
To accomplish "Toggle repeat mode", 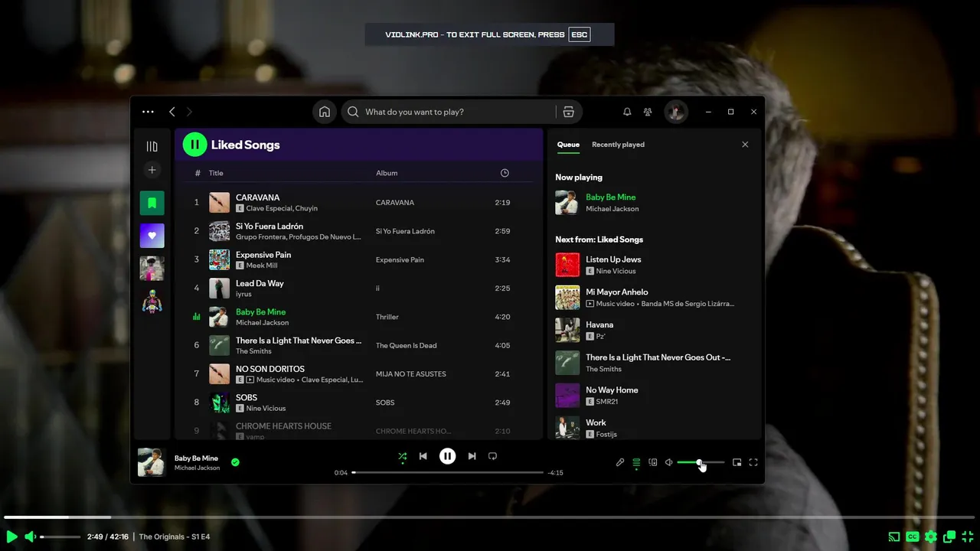I will point(493,456).
